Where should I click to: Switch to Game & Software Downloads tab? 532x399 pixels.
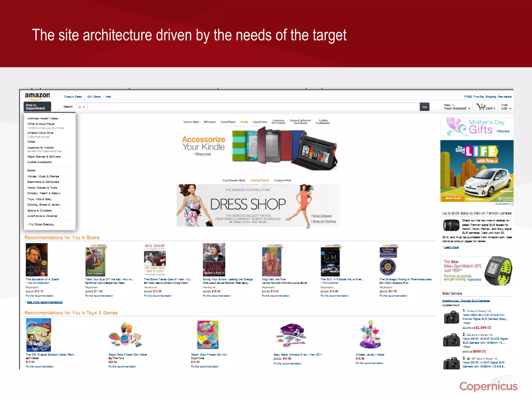tap(300, 122)
